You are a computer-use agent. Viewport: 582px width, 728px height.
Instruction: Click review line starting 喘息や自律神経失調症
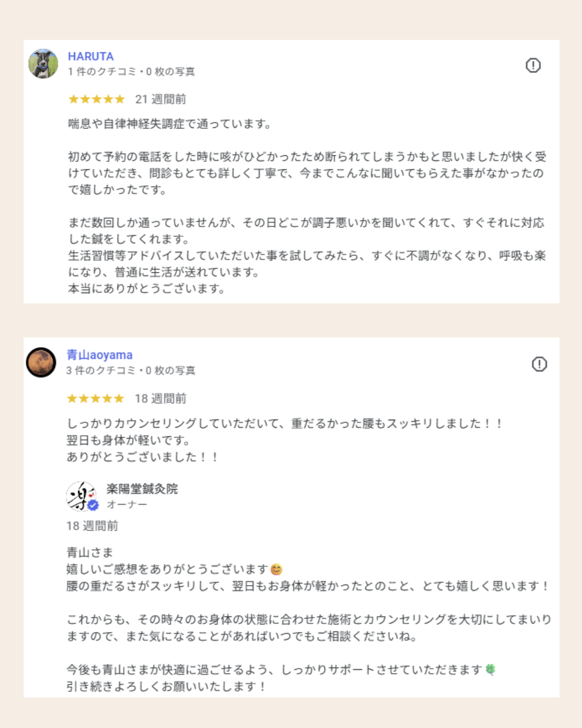pos(169,124)
